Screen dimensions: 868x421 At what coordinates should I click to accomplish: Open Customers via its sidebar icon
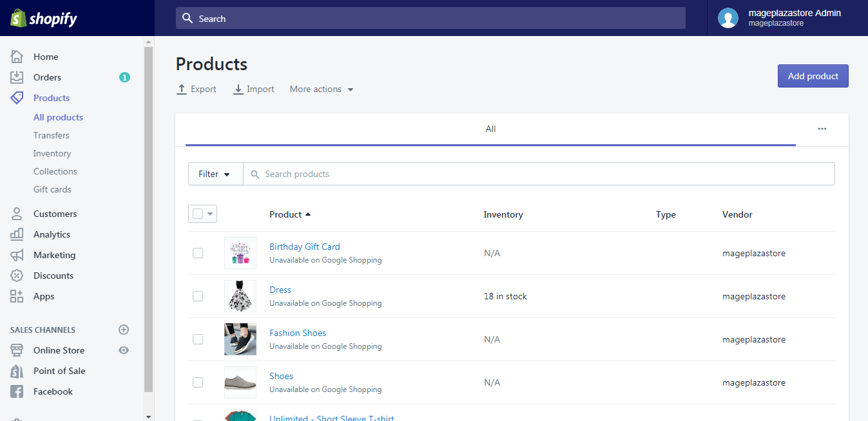[x=17, y=213]
